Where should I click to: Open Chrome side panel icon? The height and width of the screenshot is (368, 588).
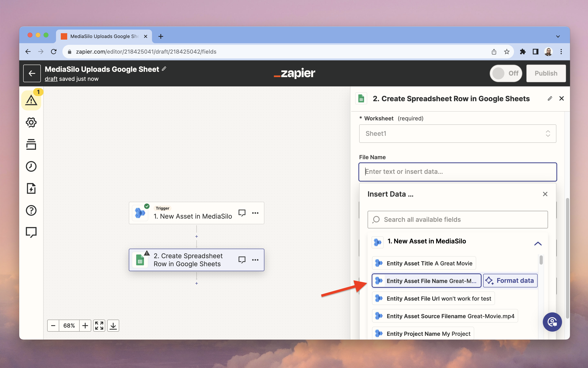(535, 52)
